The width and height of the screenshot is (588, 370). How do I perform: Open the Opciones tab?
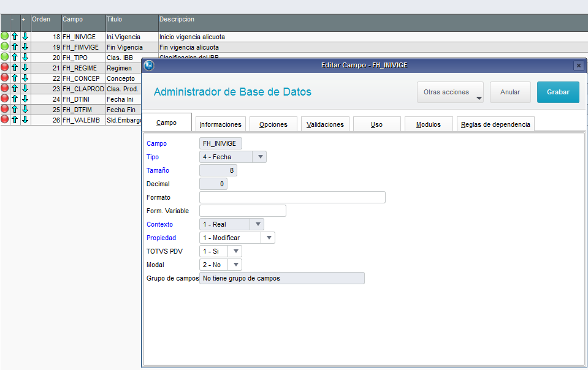click(273, 124)
